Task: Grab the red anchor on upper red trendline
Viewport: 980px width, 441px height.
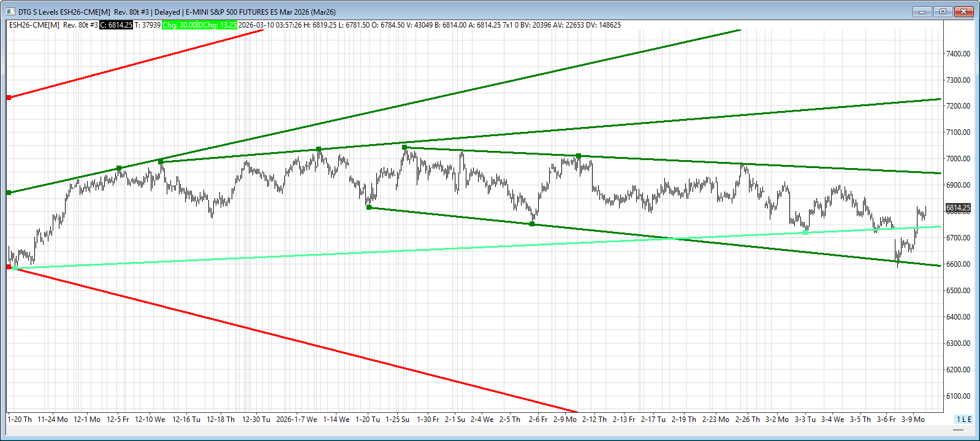Action: click(9, 98)
